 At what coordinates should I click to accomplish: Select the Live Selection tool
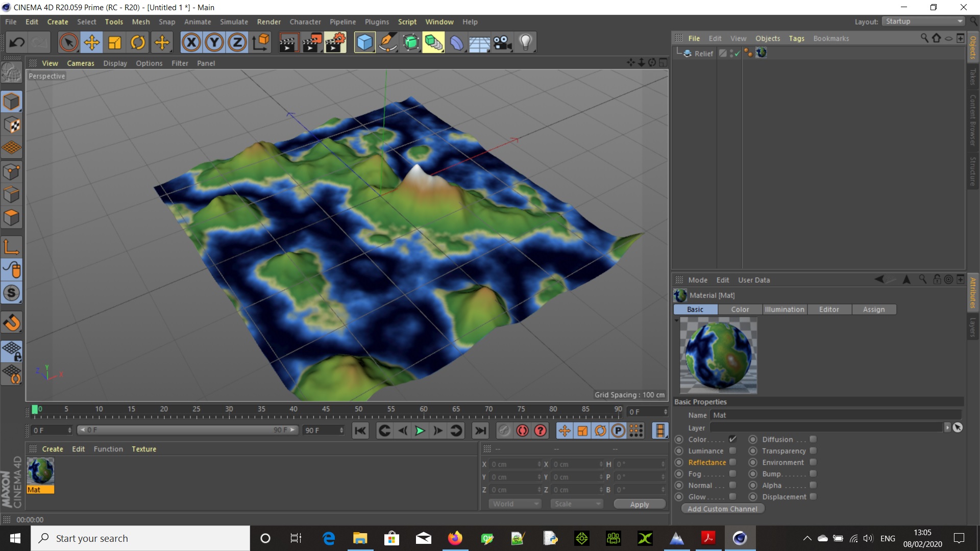coord(68,42)
